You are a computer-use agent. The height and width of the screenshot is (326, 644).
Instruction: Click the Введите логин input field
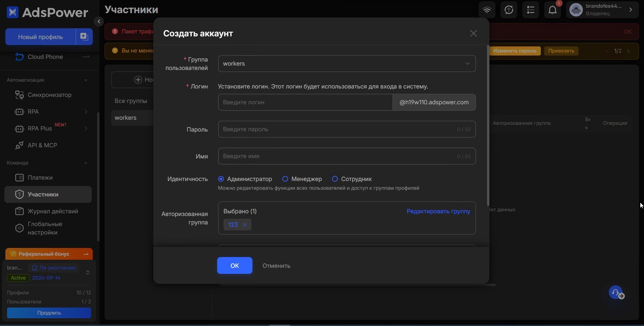(x=305, y=102)
